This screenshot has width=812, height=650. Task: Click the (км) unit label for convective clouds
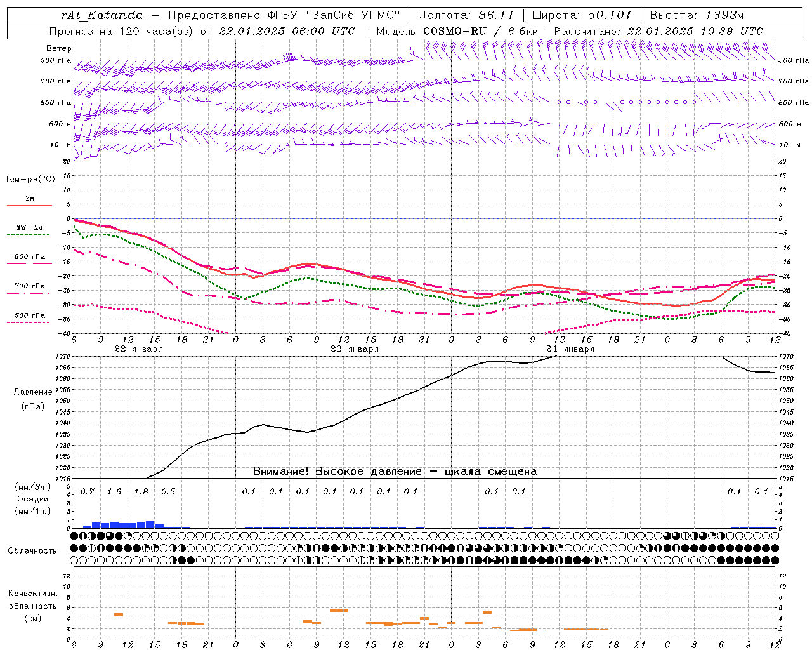point(33,619)
